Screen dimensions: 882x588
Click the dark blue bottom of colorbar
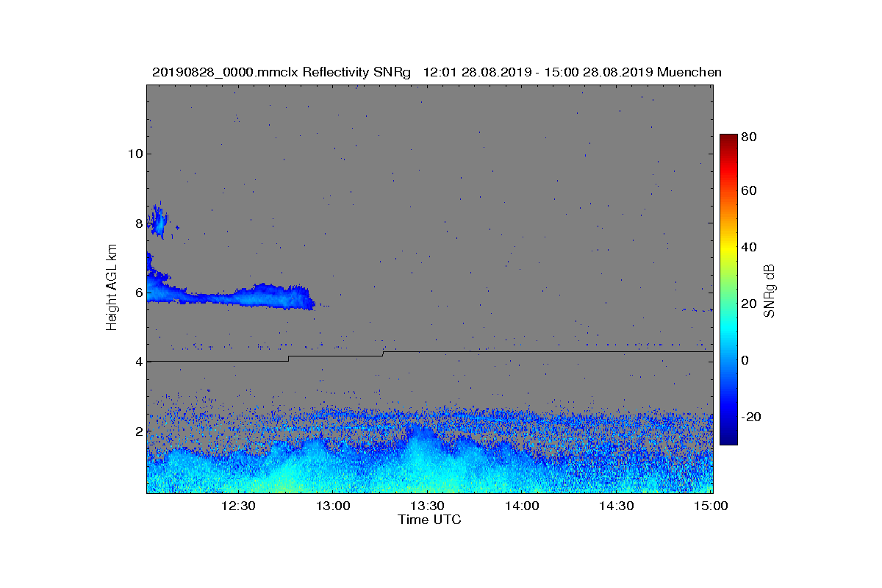pyautogui.click(x=728, y=439)
